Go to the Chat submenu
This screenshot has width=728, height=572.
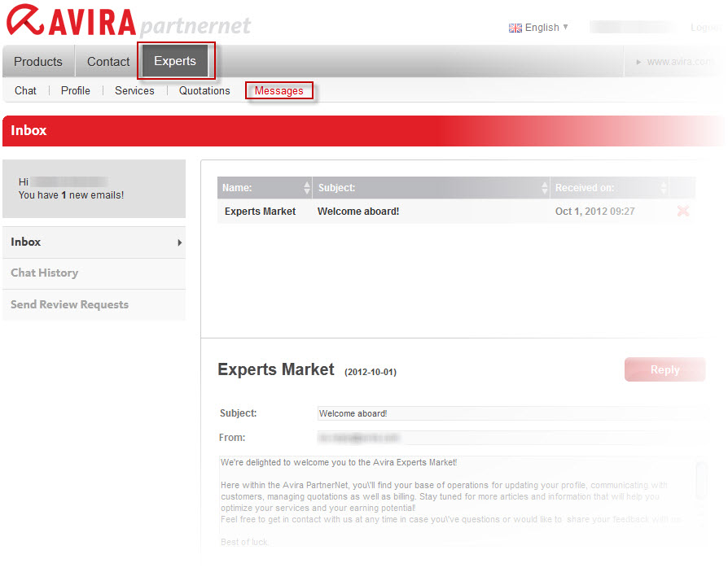coord(25,90)
